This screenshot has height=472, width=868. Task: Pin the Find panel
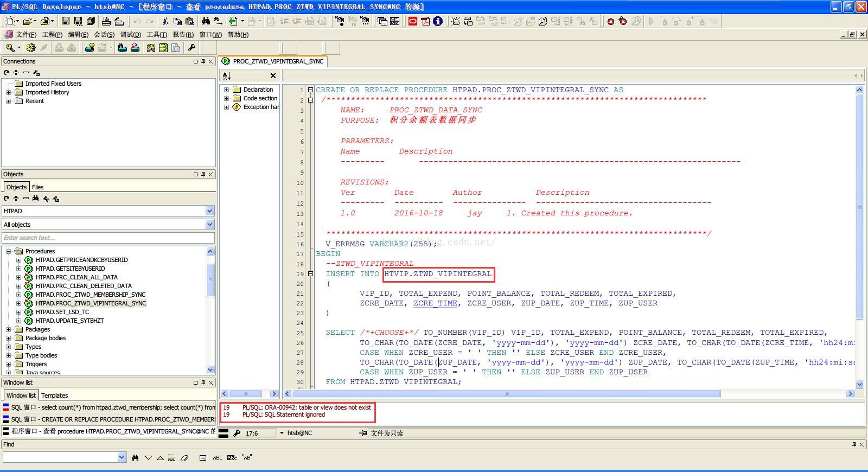click(854, 445)
